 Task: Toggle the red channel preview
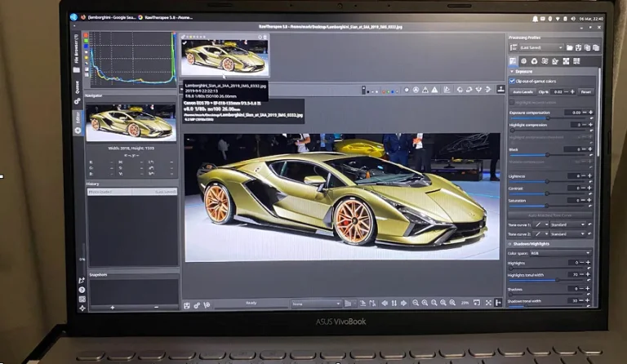[384, 91]
